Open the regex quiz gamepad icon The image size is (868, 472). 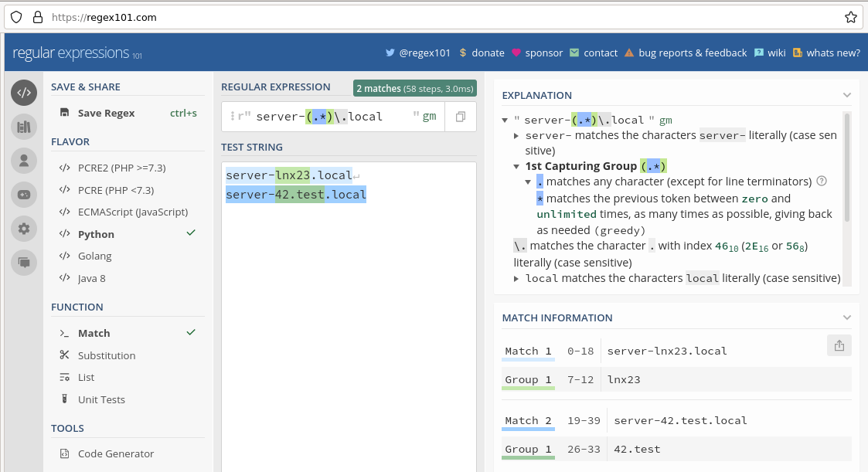click(24, 195)
